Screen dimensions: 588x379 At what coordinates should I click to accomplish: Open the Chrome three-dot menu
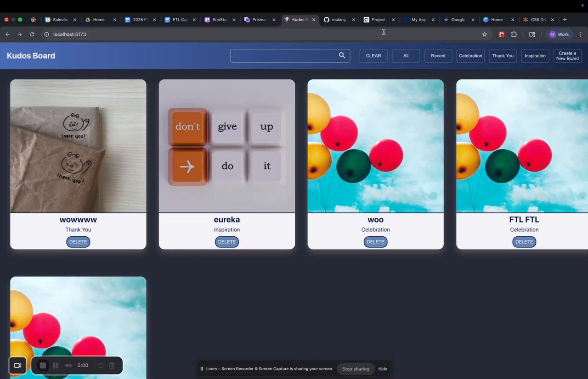[x=581, y=34]
